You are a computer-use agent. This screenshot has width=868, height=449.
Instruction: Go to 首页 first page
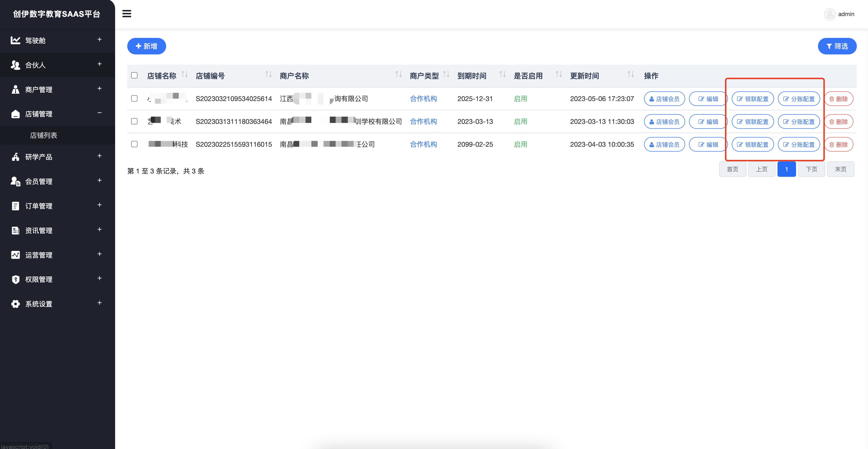click(732, 169)
